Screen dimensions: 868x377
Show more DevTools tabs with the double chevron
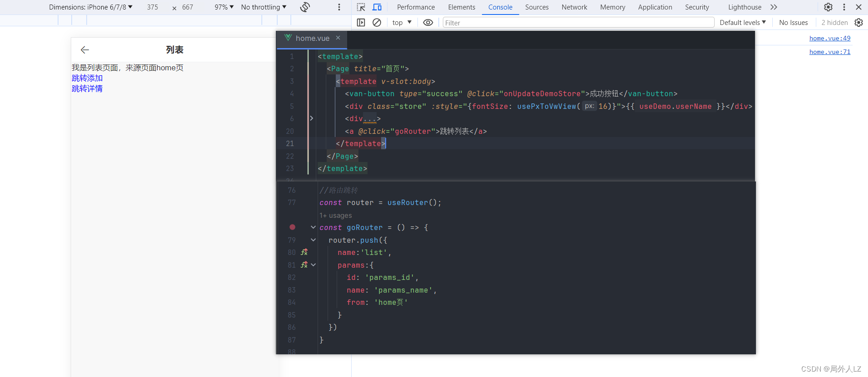(774, 7)
